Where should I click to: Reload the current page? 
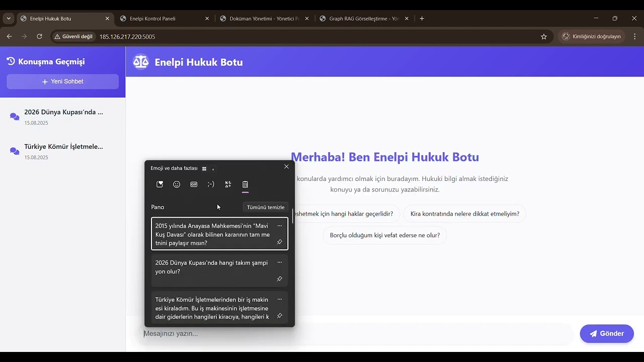(39, 37)
